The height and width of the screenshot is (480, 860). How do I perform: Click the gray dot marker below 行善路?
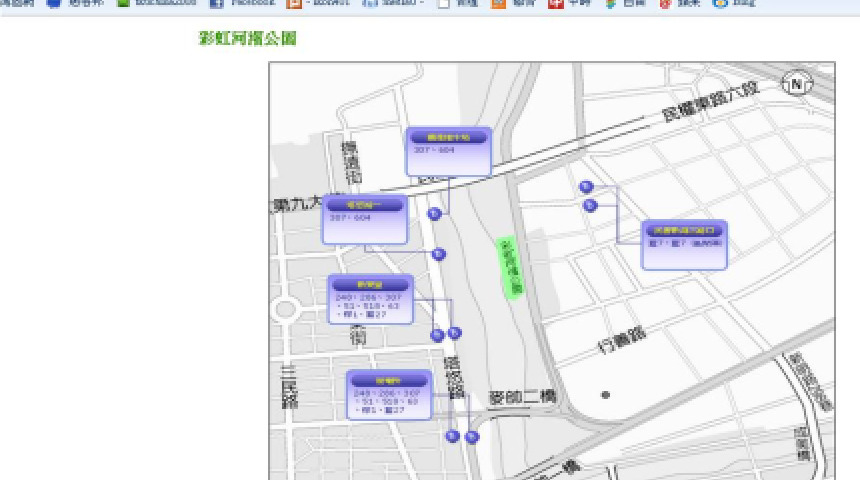(x=605, y=395)
